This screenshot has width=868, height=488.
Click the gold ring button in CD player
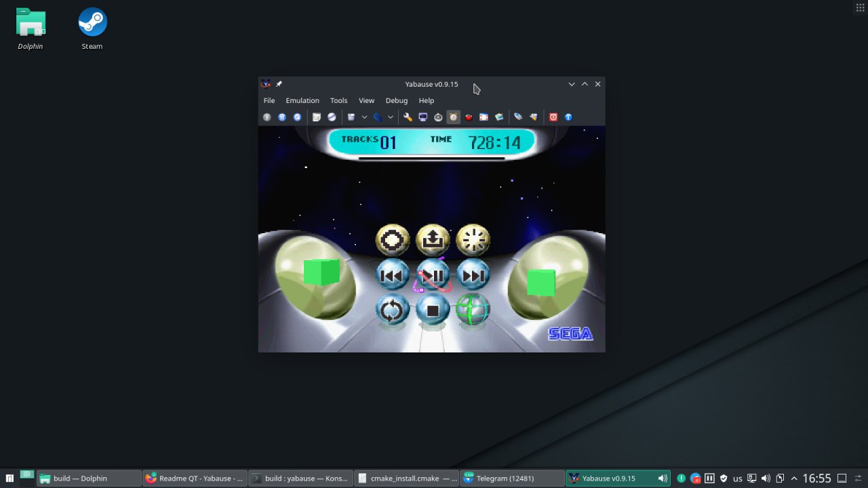(x=393, y=240)
